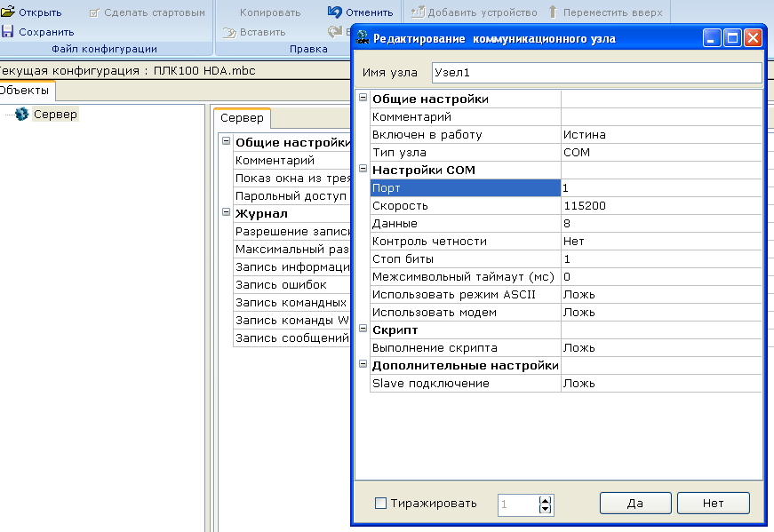Click the Имя узла text field
This screenshot has height=532, width=774.
[595, 73]
